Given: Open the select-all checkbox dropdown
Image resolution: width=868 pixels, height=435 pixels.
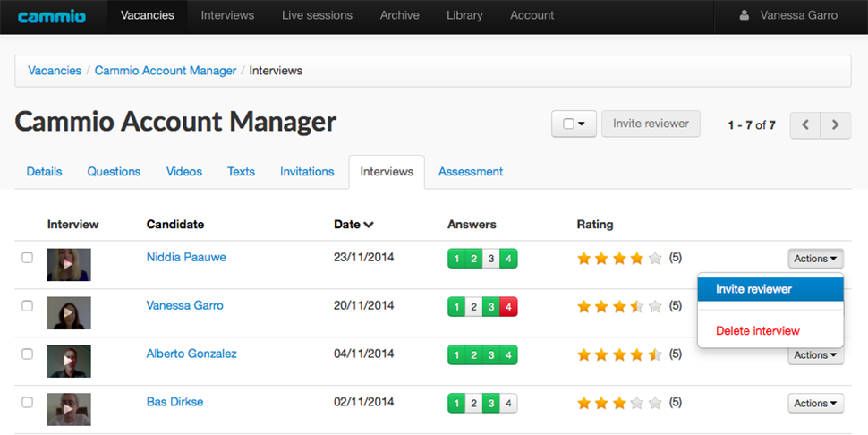Looking at the screenshot, I should click(574, 124).
